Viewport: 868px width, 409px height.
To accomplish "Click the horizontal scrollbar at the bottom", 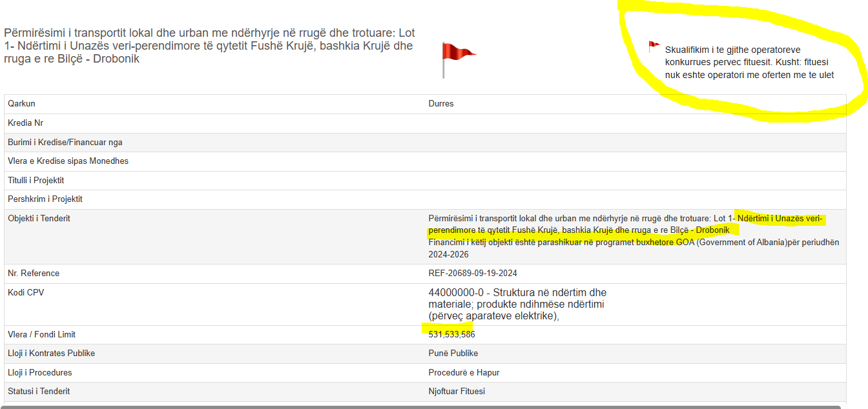I will click(x=420, y=407).
